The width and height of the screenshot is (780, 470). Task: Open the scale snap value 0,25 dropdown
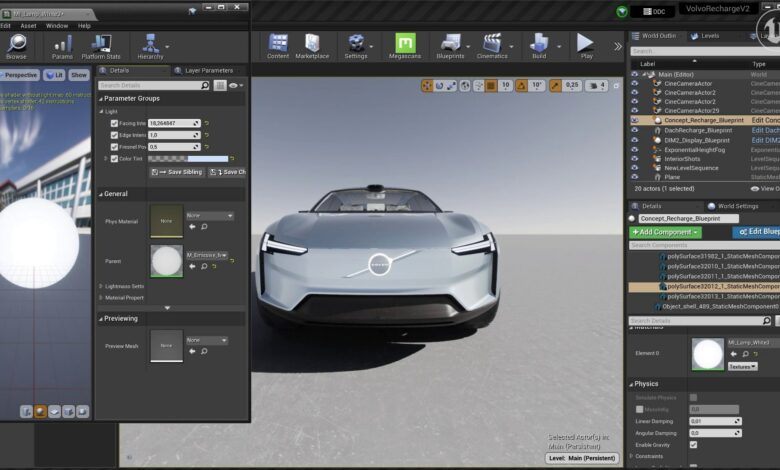[x=572, y=86]
